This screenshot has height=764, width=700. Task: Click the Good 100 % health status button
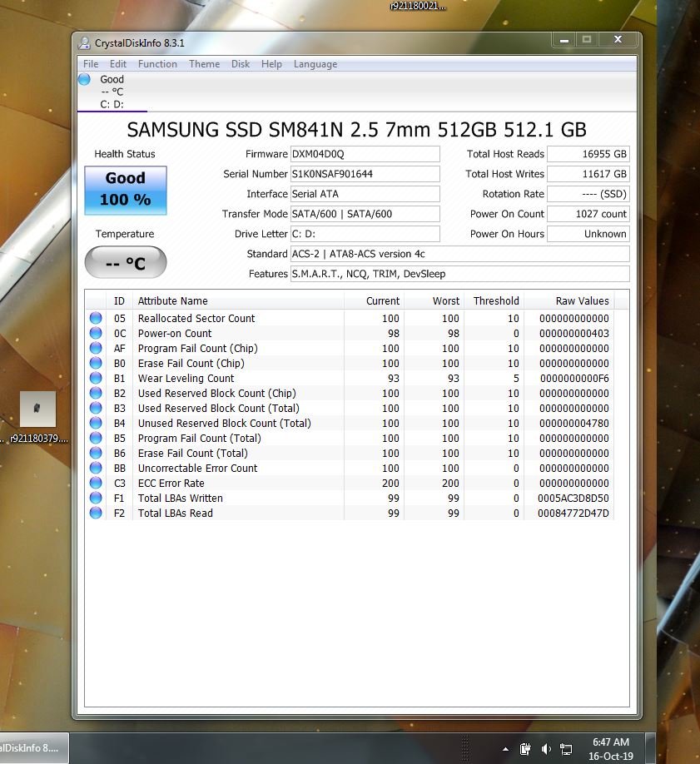[125, 190]
